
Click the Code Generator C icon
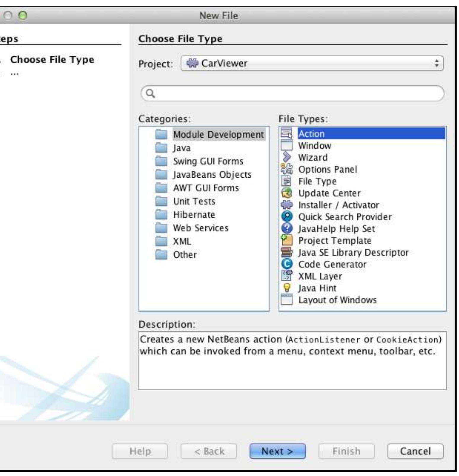(x=286, y=264)
